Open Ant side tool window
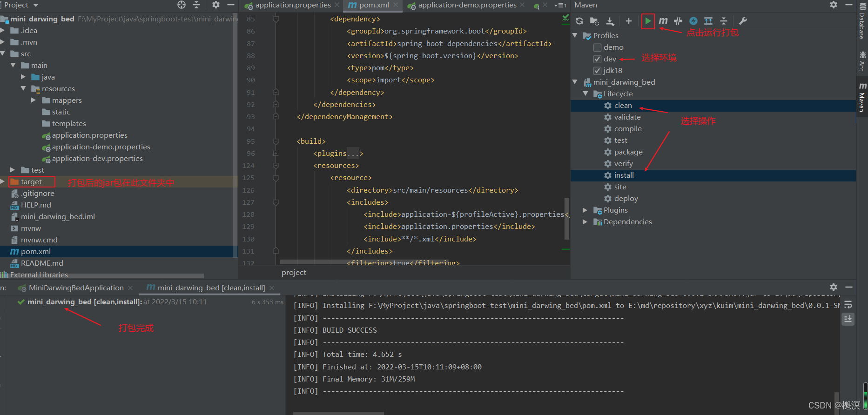The width and height of the screenshot is (868, 415). point(862,61)
